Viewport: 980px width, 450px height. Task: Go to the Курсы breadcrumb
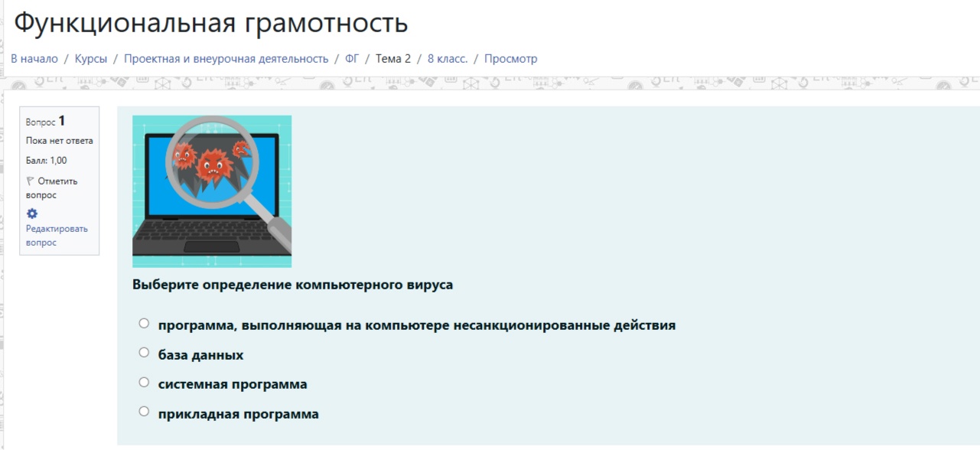(x=91, y=59)
